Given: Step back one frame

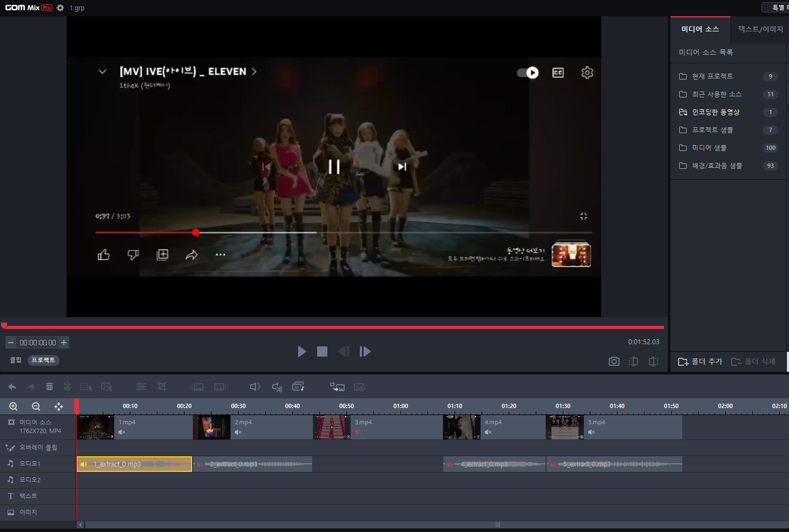Looking at the screenshot, I should pyautogui.click(x=344, y=352).
